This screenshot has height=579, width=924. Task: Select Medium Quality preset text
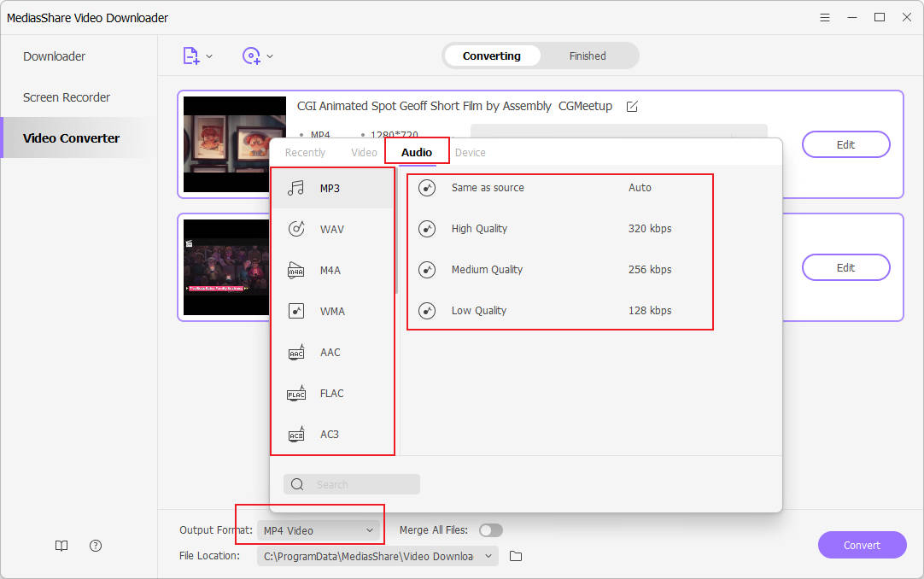pos(488,270)
